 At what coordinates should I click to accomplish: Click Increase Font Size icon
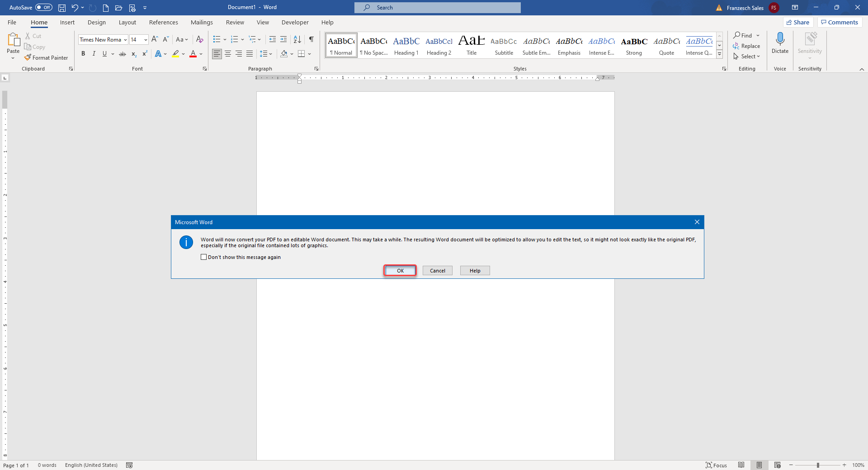(x=155, y=39)
